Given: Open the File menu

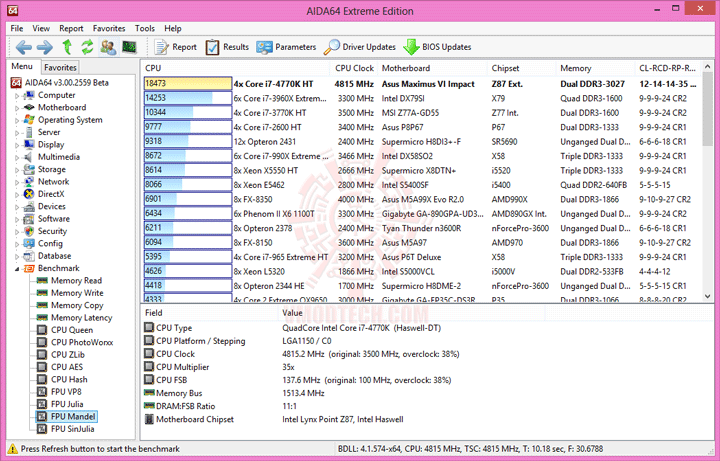Looking at the screenshot, I should tap(17, 28).
